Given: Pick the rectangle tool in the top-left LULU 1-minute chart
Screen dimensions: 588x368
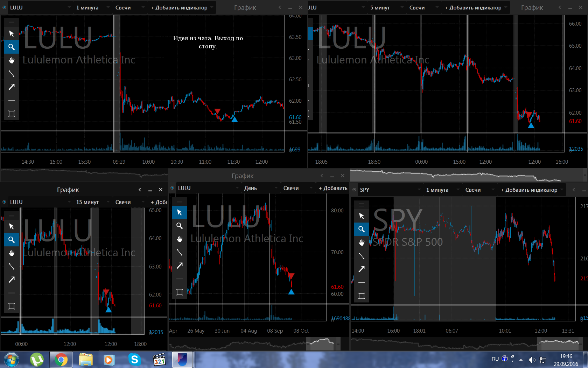Looking at the screenshot, I should click(12, 114).
